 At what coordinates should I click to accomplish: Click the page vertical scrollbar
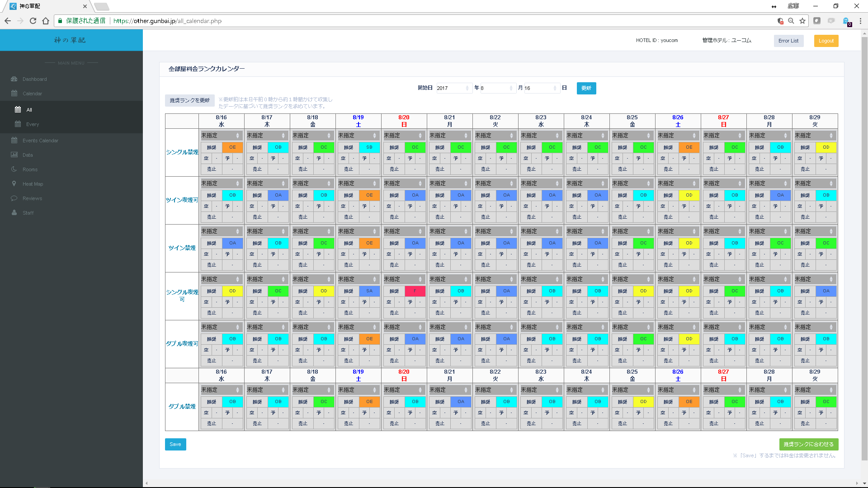864,249
